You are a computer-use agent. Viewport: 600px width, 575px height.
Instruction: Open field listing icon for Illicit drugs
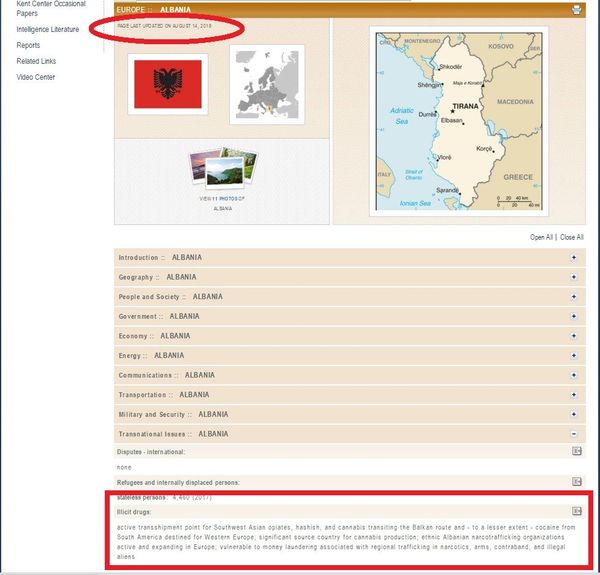[577, 511]
